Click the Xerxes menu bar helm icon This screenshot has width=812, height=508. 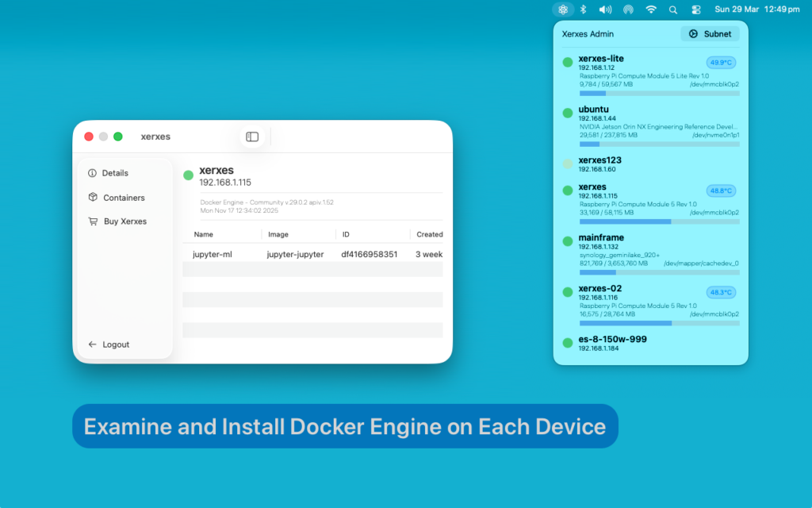coord(563,10)
